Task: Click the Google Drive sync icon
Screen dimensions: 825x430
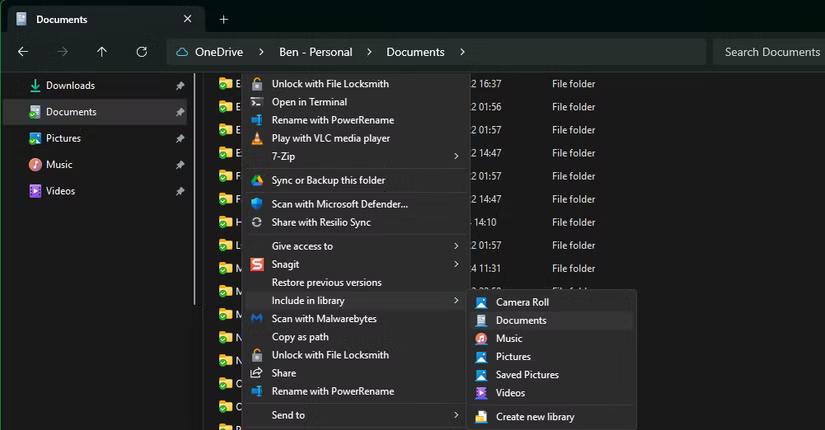Action: coord(257,180)
